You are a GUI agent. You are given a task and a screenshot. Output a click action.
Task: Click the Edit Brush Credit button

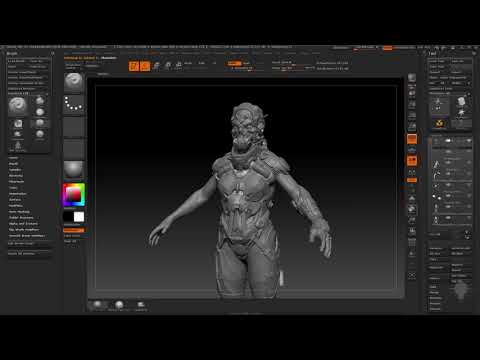pos(29,243)
